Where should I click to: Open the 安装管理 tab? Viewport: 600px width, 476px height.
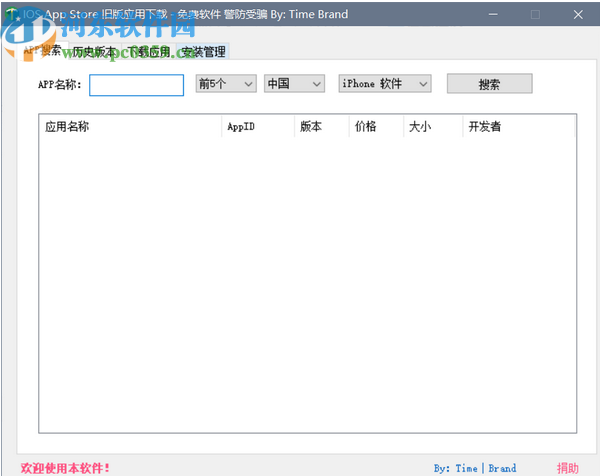[203, 52]
